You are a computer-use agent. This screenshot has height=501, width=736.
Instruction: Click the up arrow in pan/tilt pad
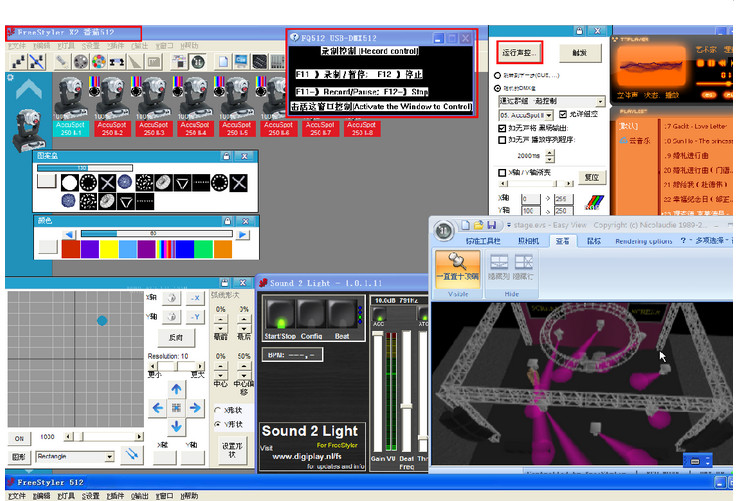tap(176, 388)
